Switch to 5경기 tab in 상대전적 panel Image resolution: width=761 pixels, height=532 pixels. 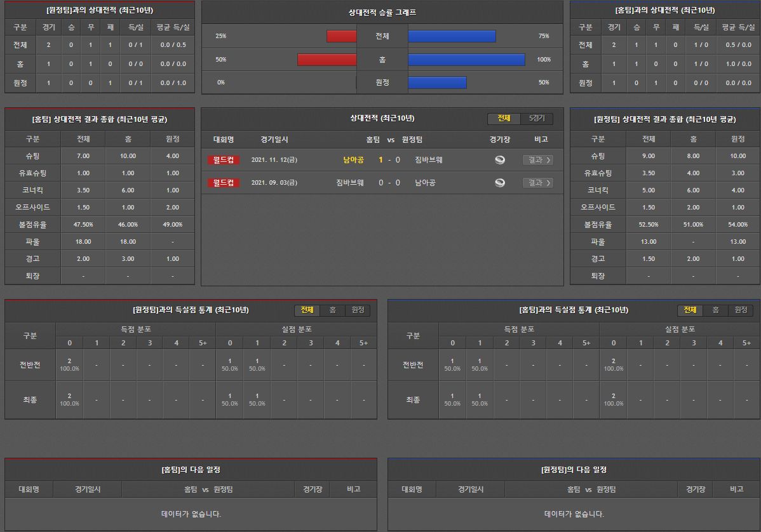click(x=537, y=119)
